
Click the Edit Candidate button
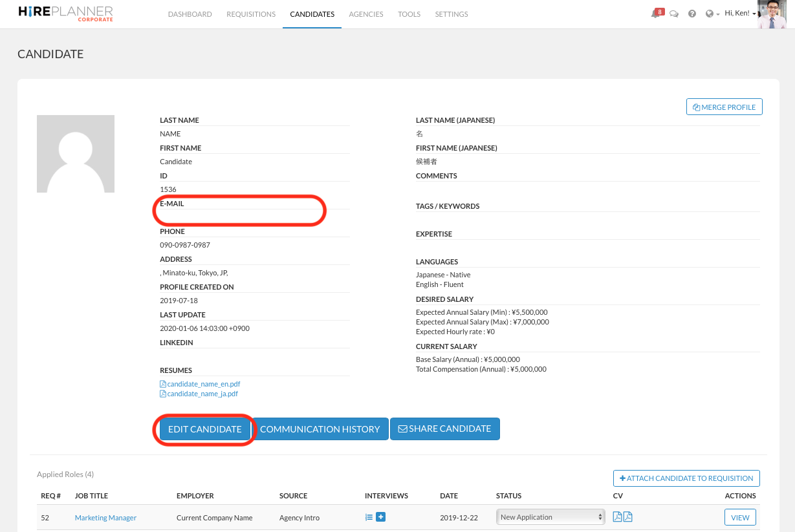(x=204, y=429)
